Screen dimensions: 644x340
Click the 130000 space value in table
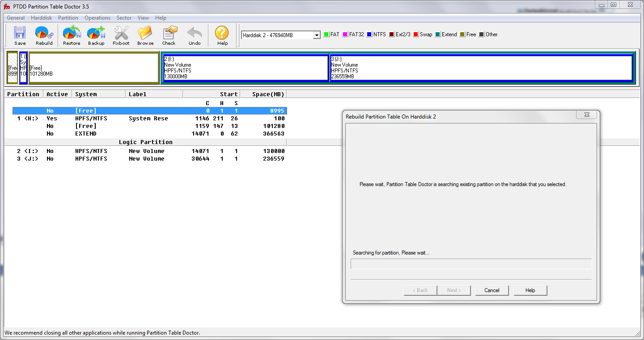pos(274,151)
